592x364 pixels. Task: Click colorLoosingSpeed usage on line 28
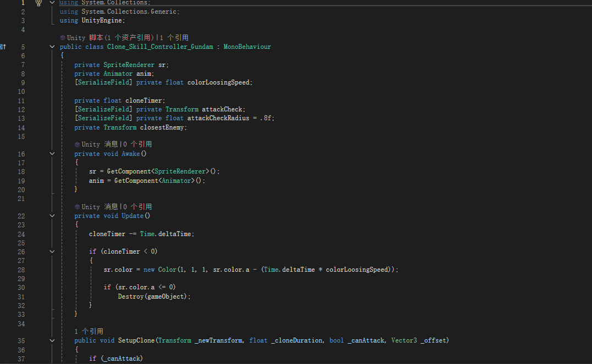pyautogui.click(x=357, y=270)
